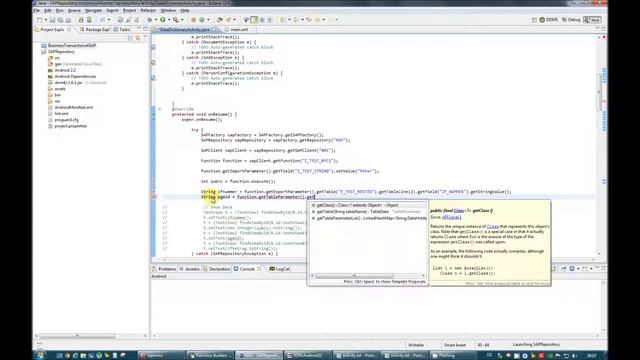
Task: Open the Help menu
Action: (184, 10)
